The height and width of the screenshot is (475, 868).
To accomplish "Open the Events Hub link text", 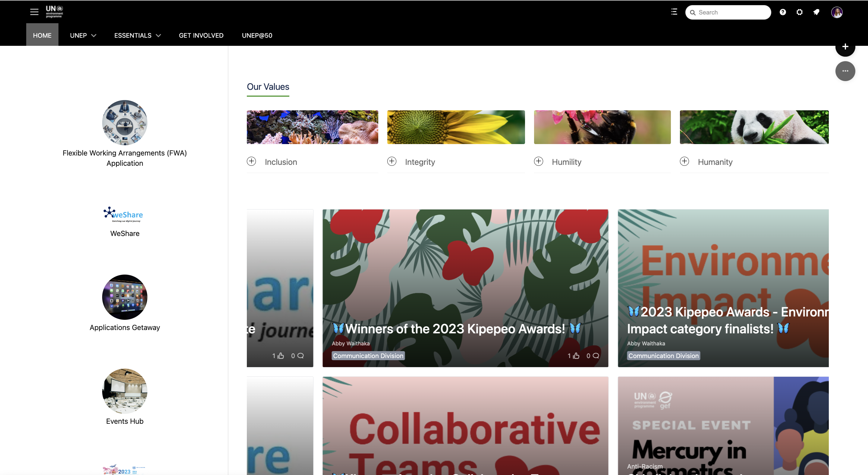I will (125, 421).
